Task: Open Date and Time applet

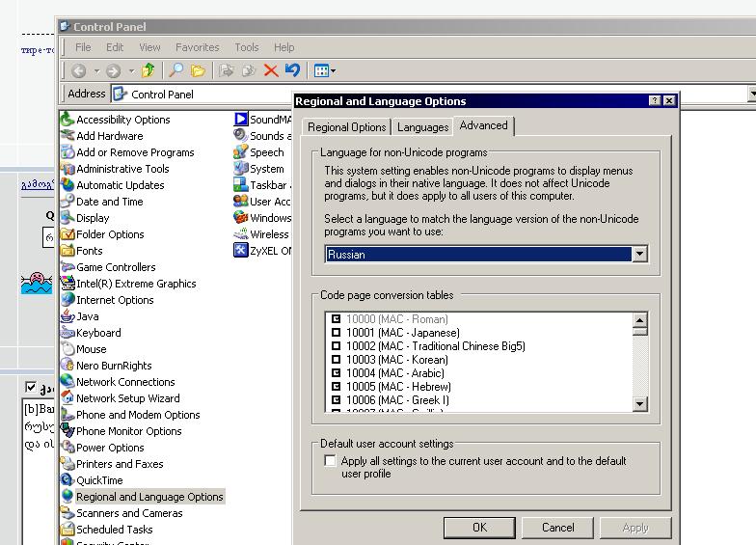Action: [102, 201]
